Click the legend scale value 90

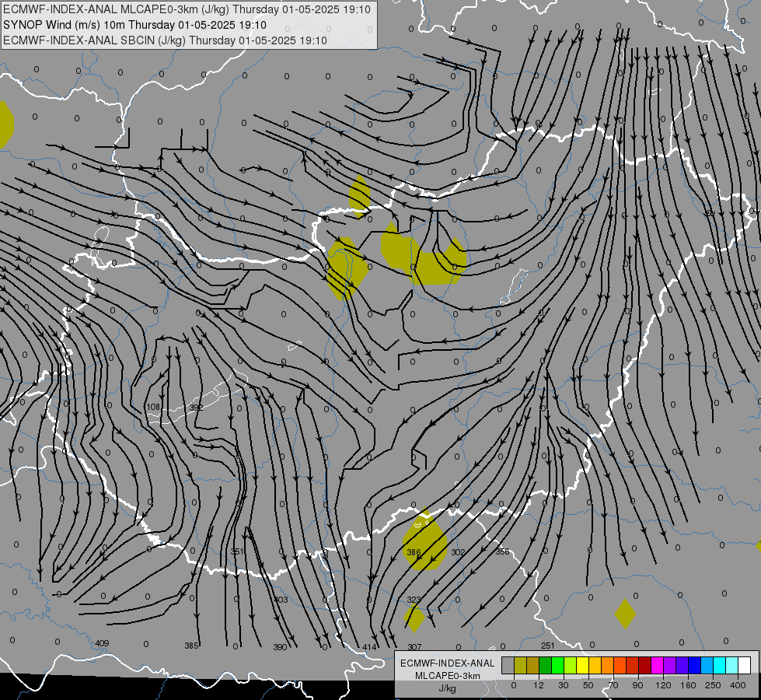pos(637,685)
